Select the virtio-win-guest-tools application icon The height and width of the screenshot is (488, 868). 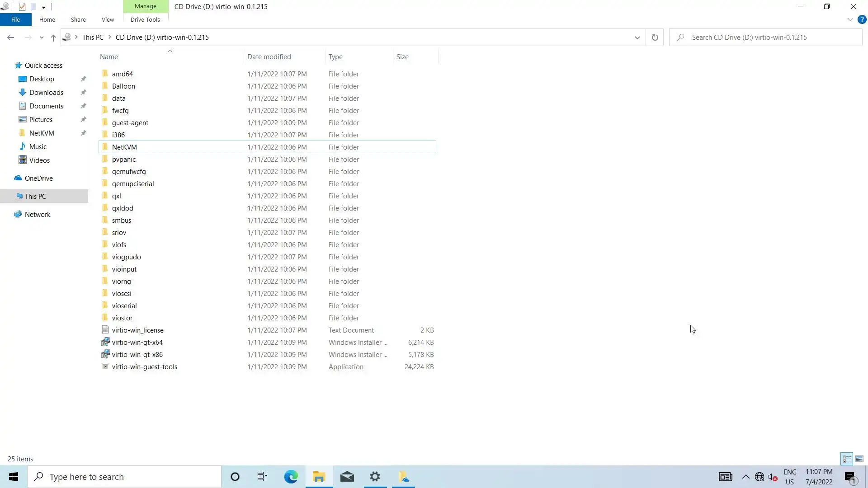coord(105,366)
